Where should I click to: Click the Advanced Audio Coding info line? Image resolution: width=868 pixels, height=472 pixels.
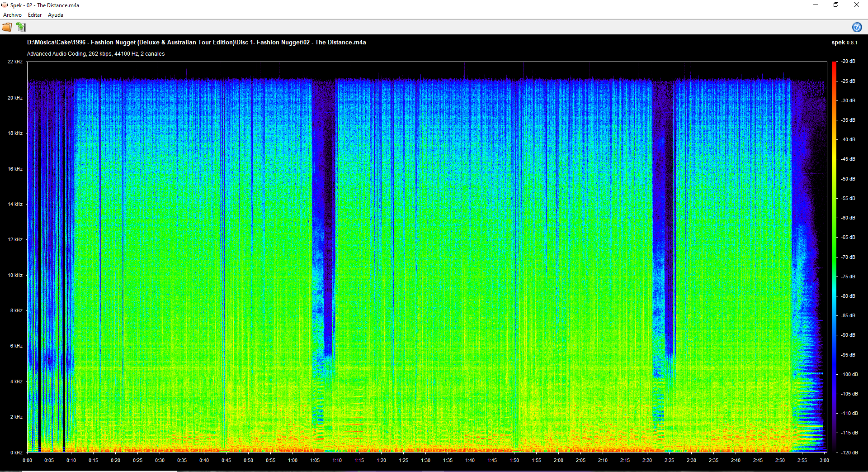96,54
